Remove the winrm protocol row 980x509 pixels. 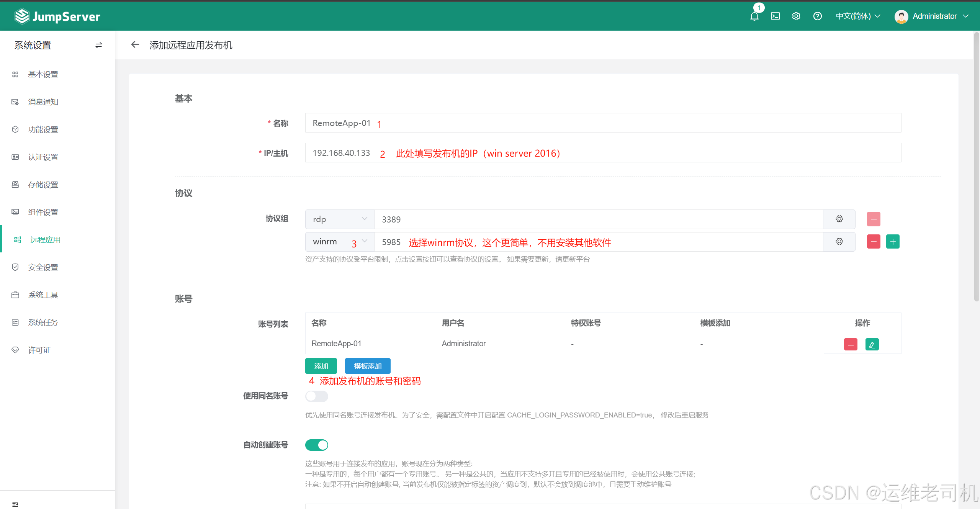click(873, 242)
